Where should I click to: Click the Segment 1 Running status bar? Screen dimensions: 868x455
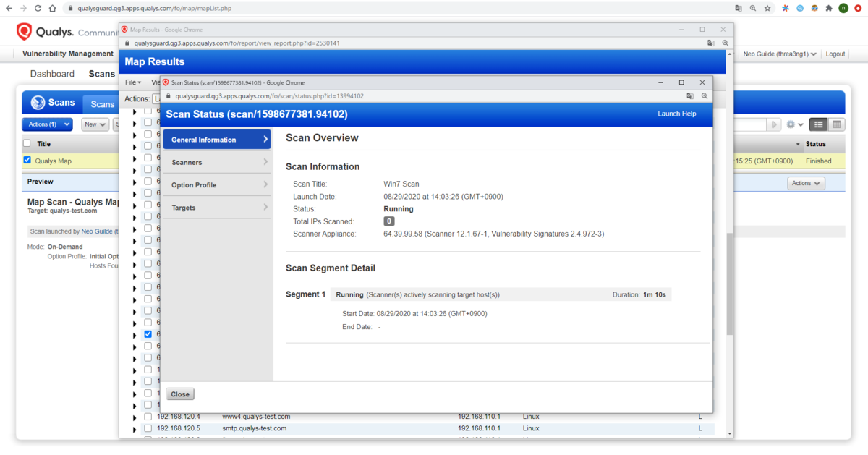point(501,294)
